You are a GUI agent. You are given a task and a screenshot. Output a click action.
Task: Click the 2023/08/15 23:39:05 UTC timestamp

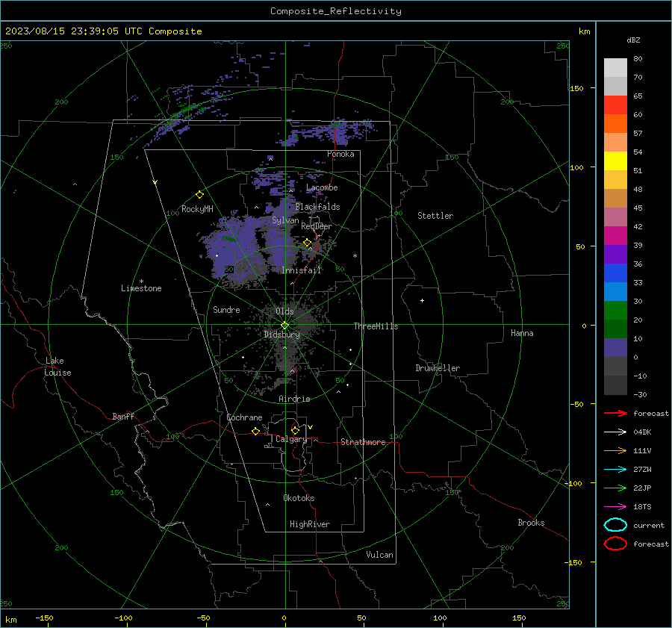pos(103,31)
